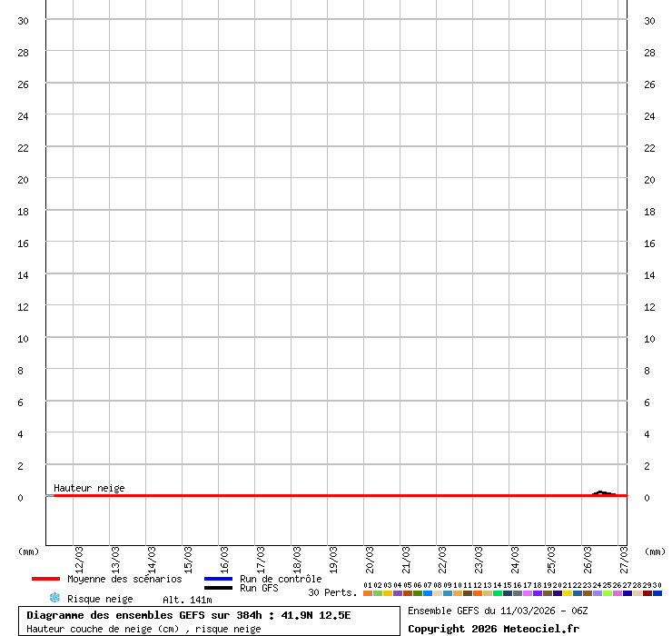Image resolution: width=672 pixels, height=636 pixels.
Task: Click the 27/03 date label on x-axis
Action: click(625, 557)
